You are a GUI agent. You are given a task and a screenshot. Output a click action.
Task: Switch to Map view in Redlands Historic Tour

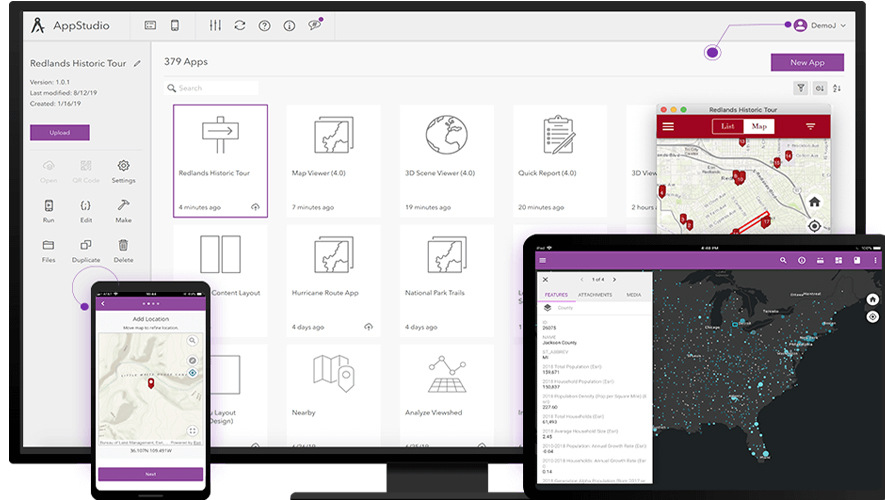(759, 126)
